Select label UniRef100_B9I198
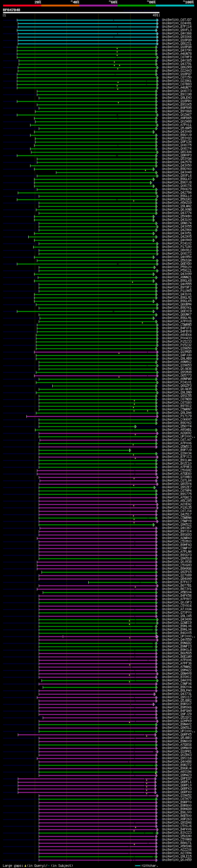 pos(176,94)
